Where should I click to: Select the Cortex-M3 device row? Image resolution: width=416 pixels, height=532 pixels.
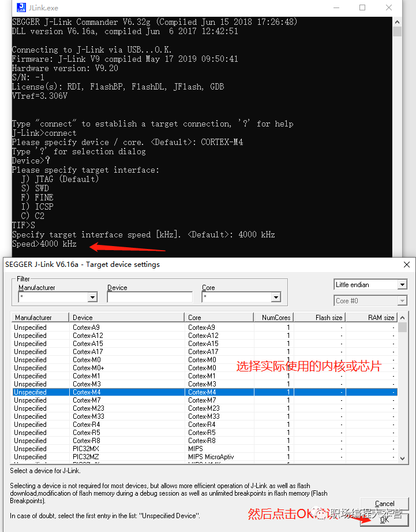click(x=205, y=384)
